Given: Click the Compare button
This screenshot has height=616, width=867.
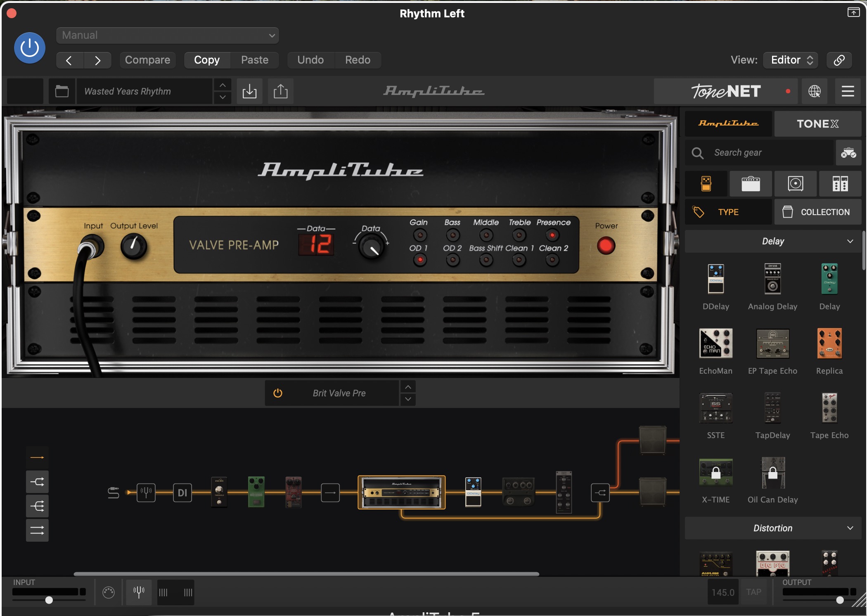Looking at the screenshot, I should (147, 60).
